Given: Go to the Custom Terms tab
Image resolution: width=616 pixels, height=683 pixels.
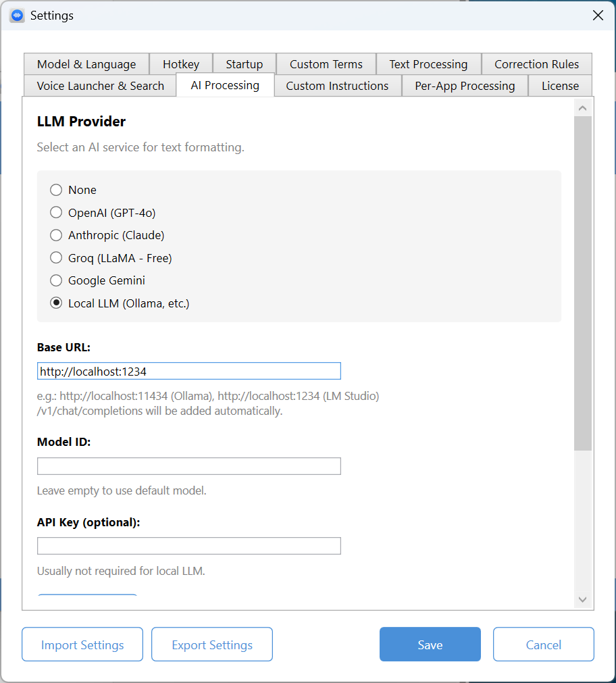Looking at the screenshot, I should (x=326, y=64).
